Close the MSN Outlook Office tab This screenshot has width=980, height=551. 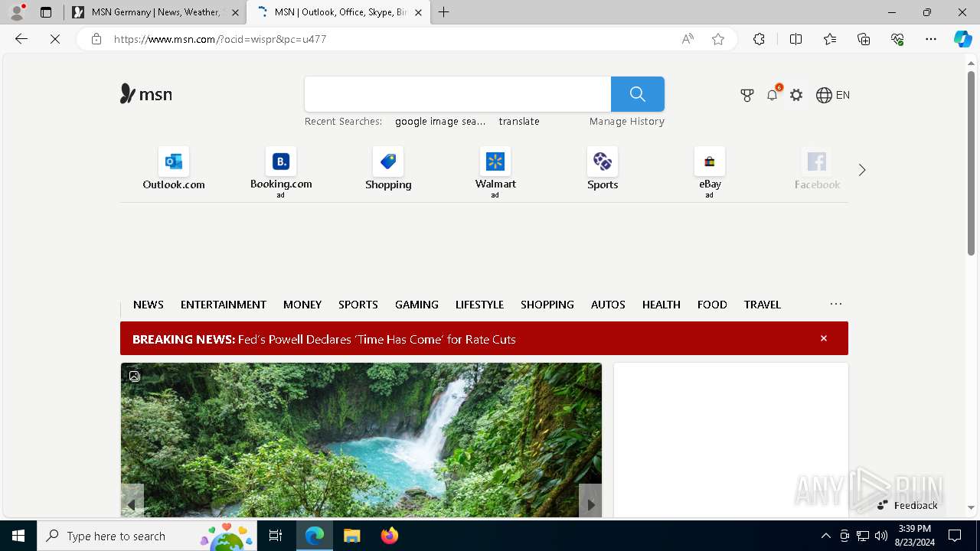coord(418,12)
